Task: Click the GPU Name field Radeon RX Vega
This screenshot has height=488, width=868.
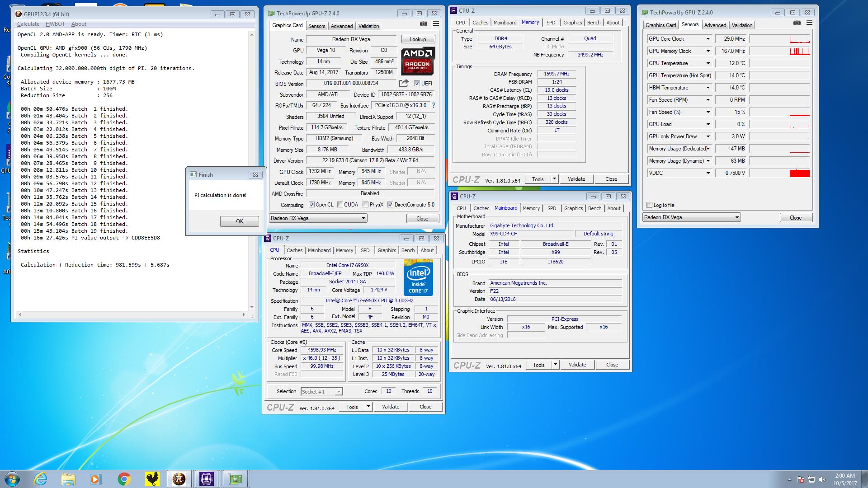Action: click(x=351, y=39)
